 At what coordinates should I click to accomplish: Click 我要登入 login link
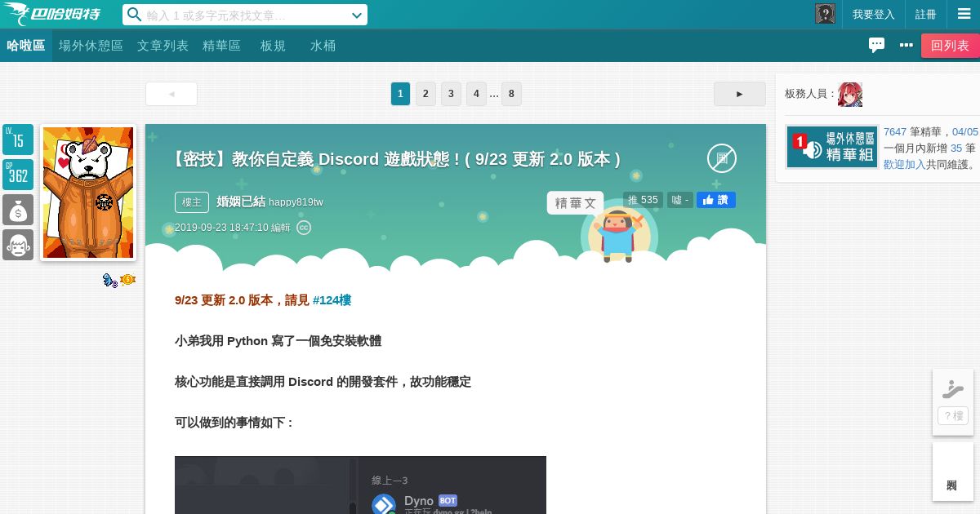(874, 14)
